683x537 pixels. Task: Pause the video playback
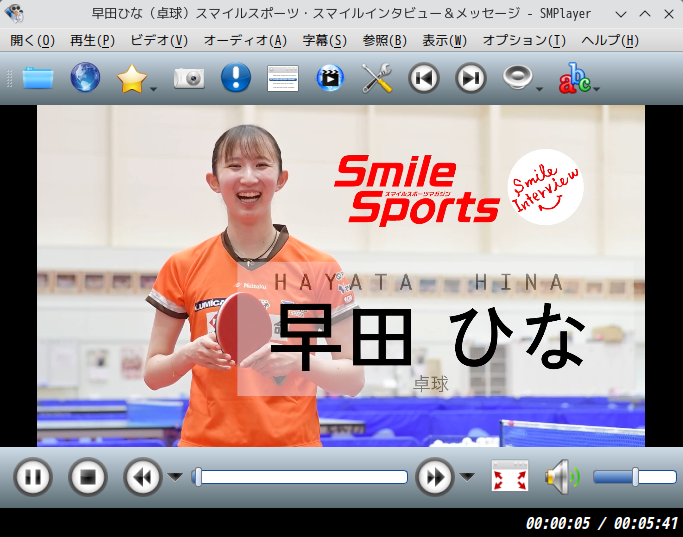33,477
